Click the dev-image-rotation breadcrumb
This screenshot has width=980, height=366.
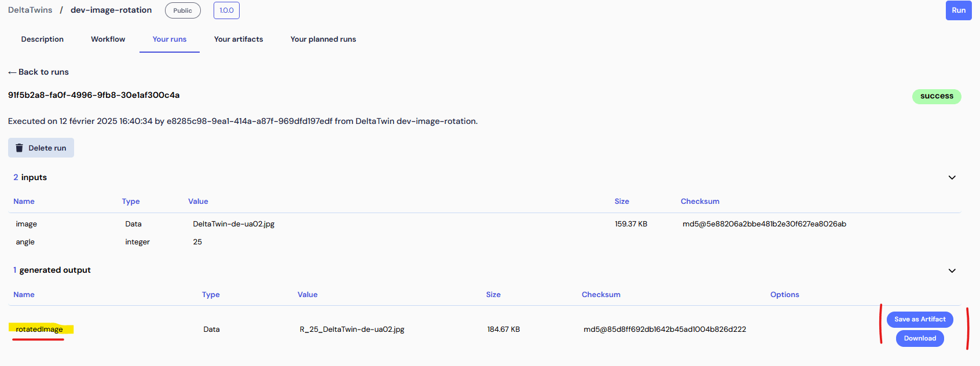click(111, 10)
